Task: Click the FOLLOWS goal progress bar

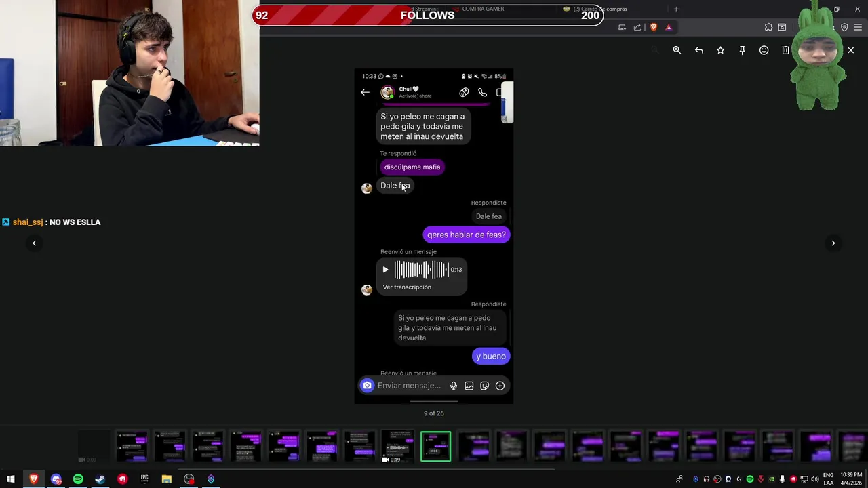Action: tap(427, 15)
